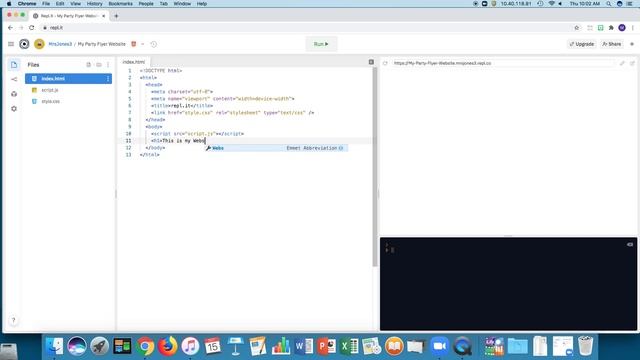Open the Bookmarks menu

click(120, 4)
